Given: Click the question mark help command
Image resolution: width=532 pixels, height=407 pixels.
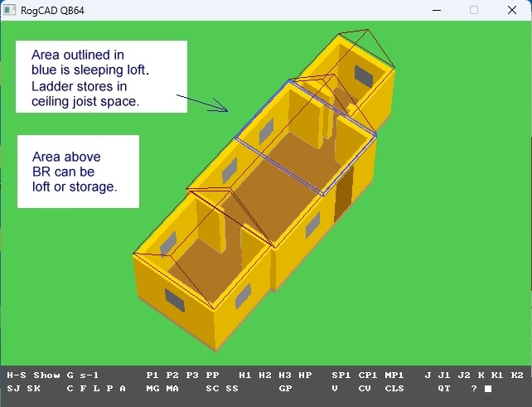Looking at the screenshot, I should tap(474, 388).
